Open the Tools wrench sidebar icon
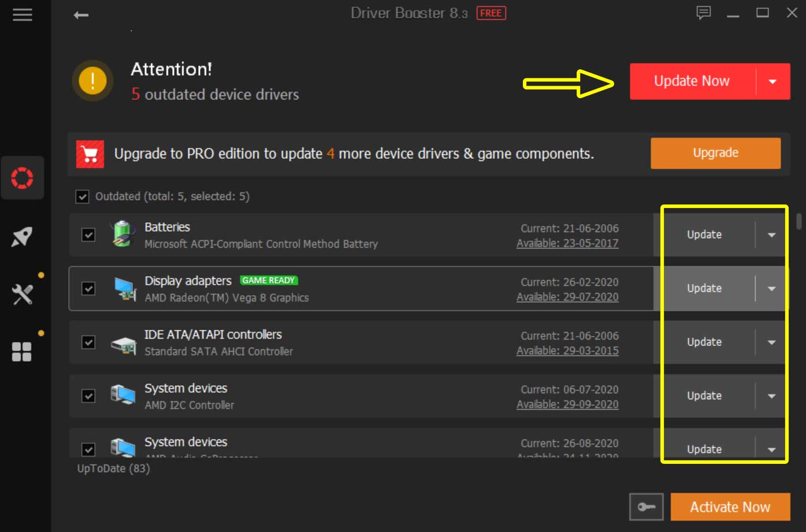This screenshot has height=532, width=806. pos(22,294)
